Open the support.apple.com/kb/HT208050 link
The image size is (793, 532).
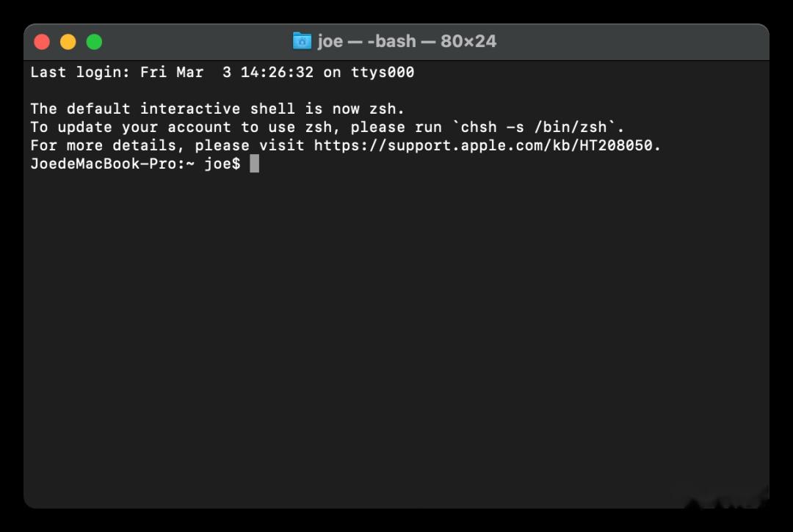tap(487, 145)
